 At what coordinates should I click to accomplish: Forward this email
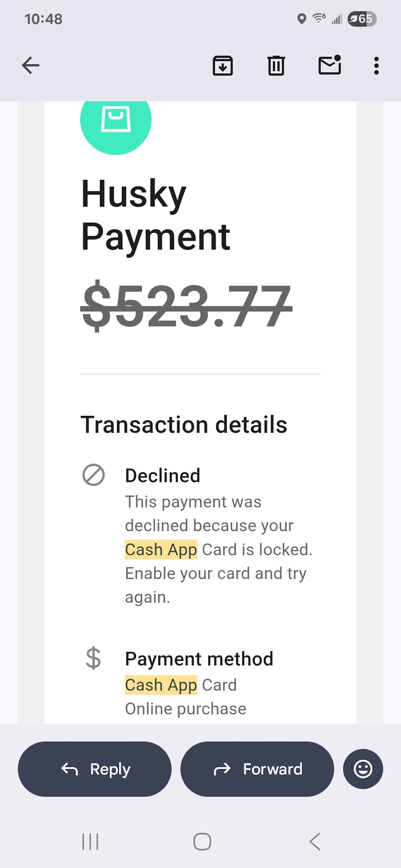257,769
